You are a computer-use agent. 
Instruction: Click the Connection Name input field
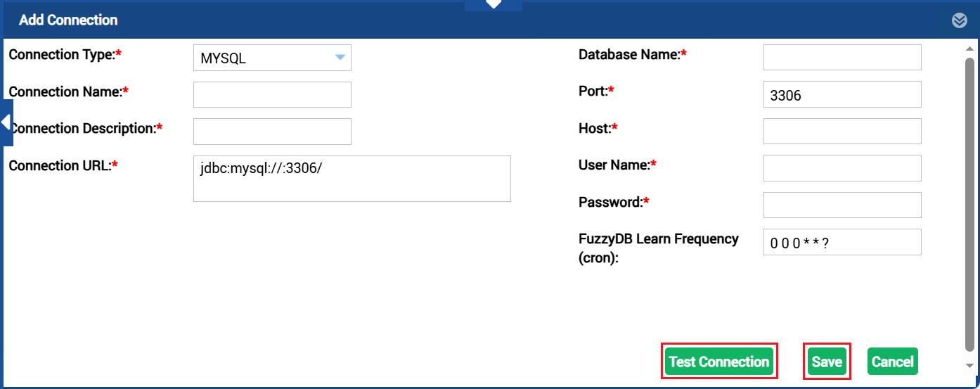[x=272, y=95]
